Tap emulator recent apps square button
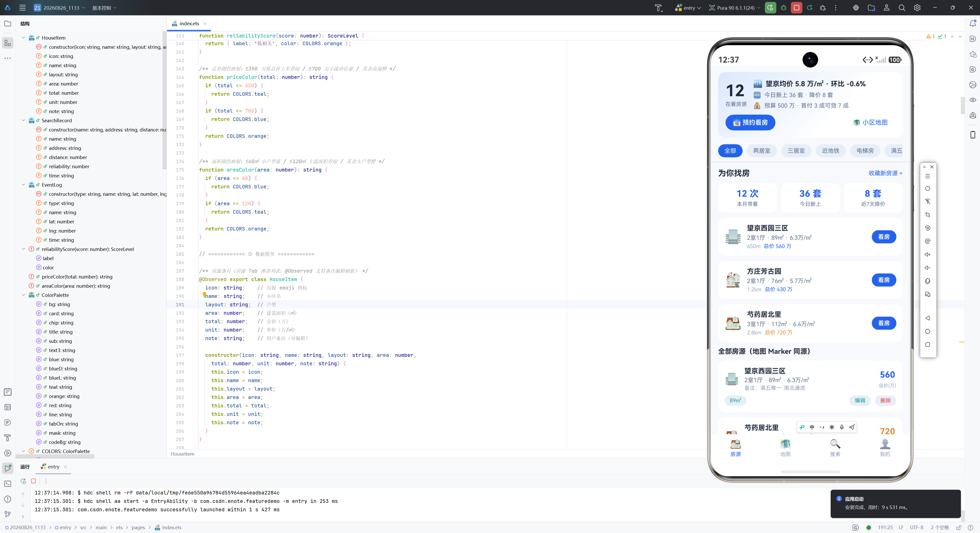This screenshot has width=980, height=533. coord(928,345)
